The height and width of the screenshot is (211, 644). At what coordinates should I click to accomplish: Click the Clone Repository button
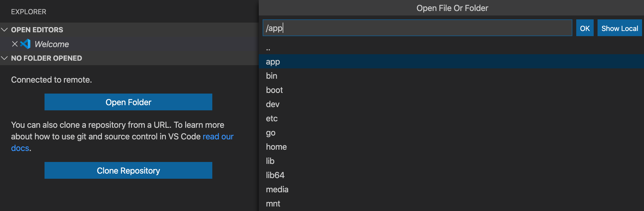point(128,170)
